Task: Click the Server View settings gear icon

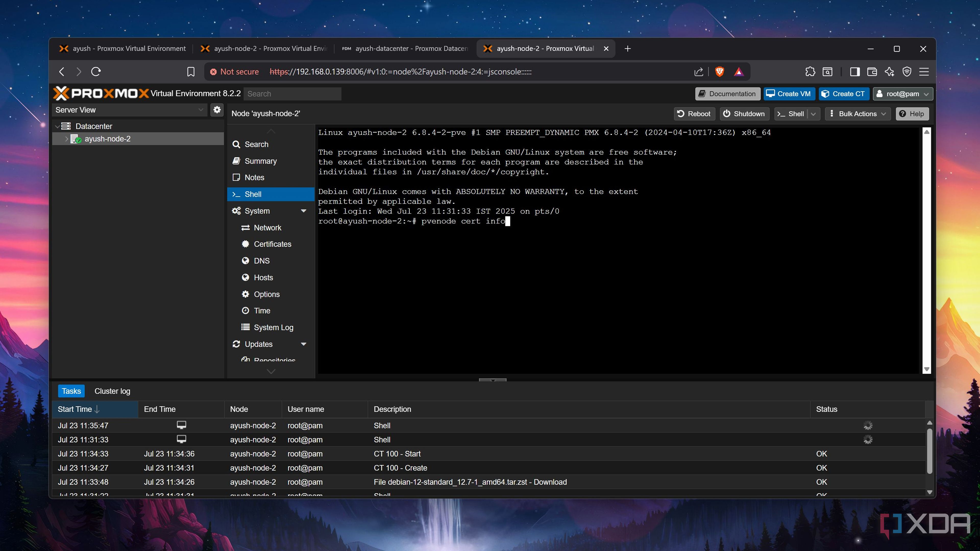Action: pos(217,110)
